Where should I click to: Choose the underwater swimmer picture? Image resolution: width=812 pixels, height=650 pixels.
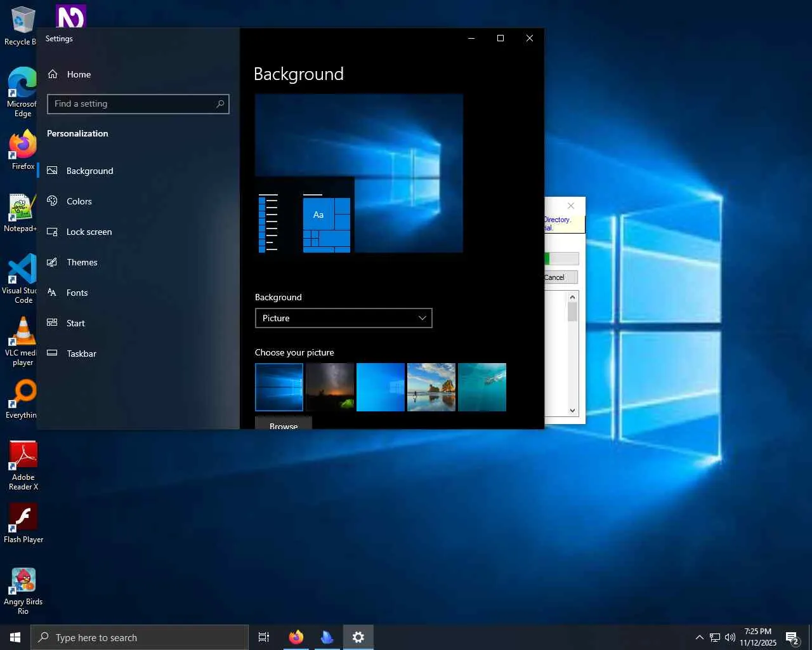click(x=482, y=387)
